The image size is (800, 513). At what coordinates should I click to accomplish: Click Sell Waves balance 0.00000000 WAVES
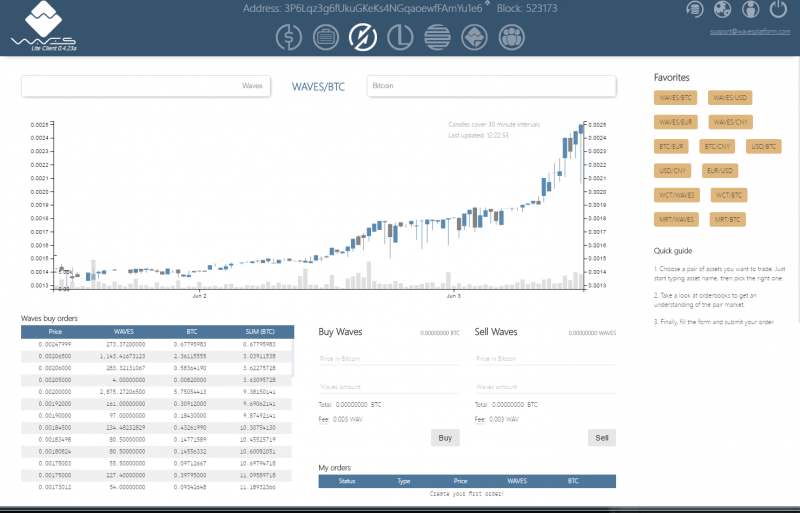[x=592, y=333]
